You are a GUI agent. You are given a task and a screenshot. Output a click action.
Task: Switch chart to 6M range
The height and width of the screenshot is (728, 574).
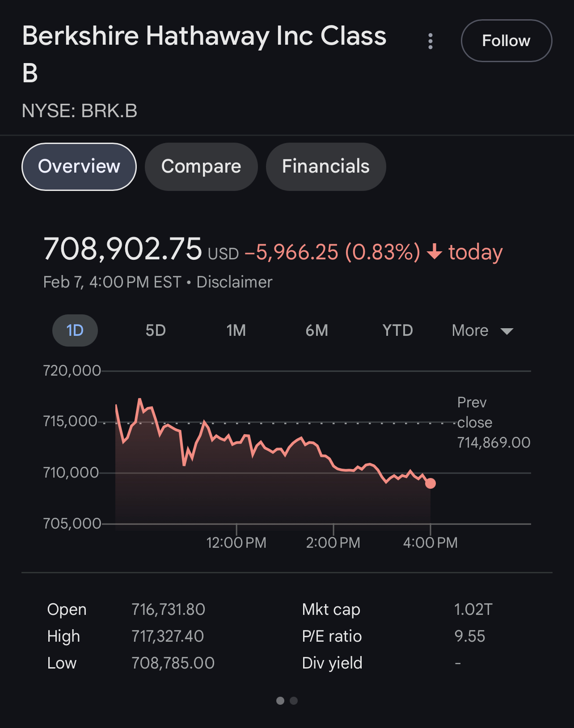click(x=317, y=330)
